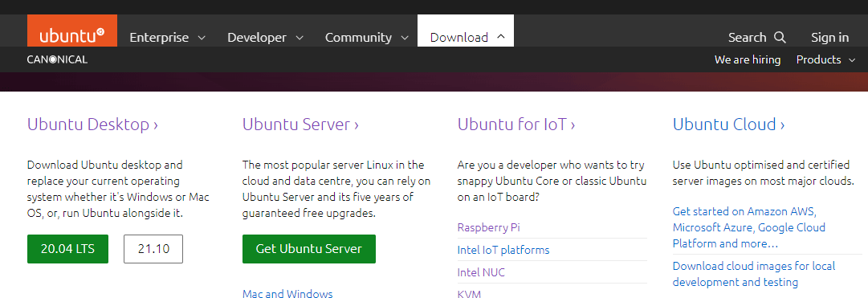The height and width of the screenshot is (298, 868).
Task: Open Get started on Amazon AWS link
Action: click(749, 227)
